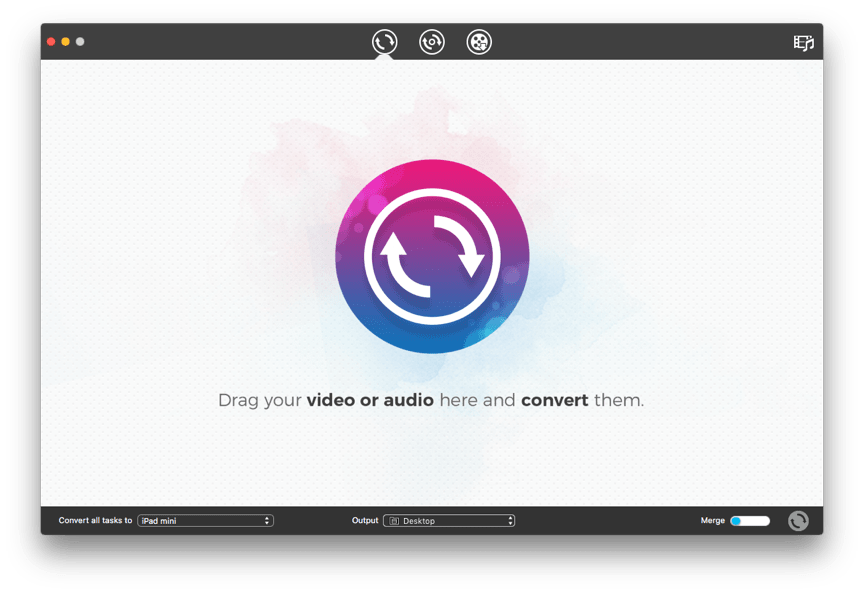This screenshot has height=593, width=864.
Task: Minimize the window with the yellow button
Action: click(x=66, y=42)
